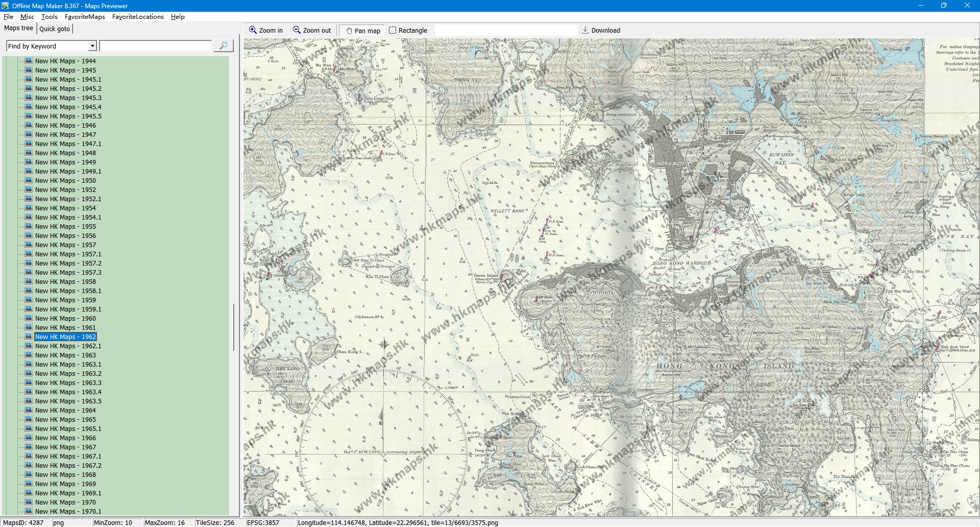Switch to the Quick goto tab
Screen dimensions: 980x527
tap(55, 29)
